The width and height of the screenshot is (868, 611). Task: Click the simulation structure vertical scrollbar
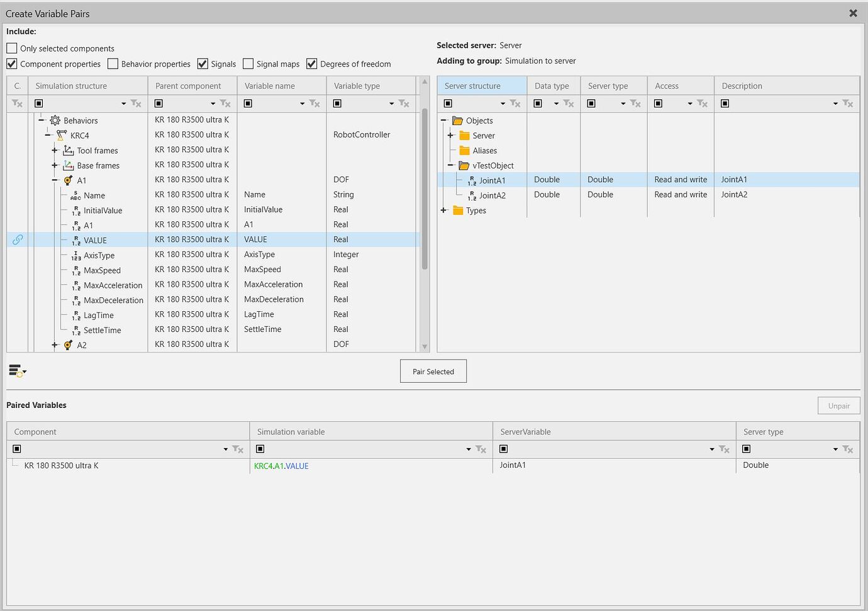(425, 189)
